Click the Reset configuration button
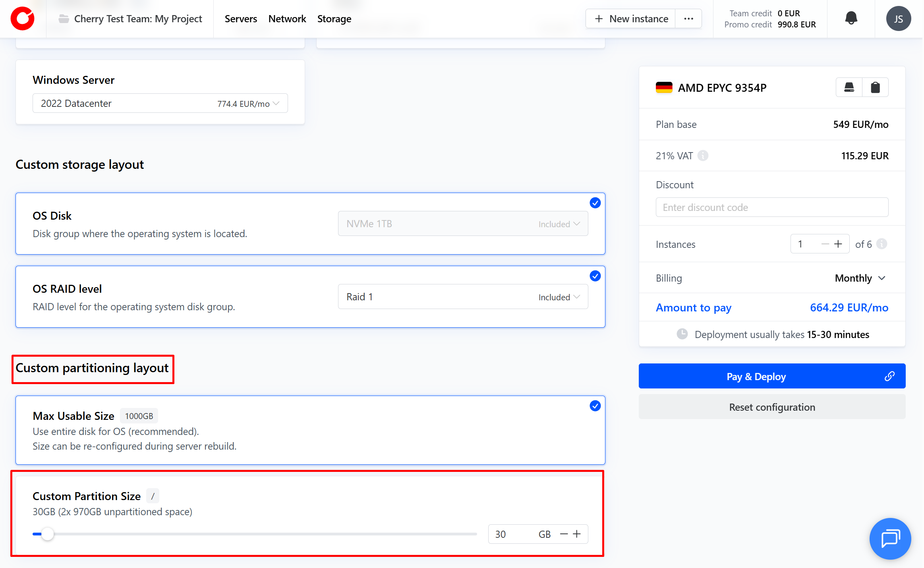 pyautogui.click(x=771, y=407)
